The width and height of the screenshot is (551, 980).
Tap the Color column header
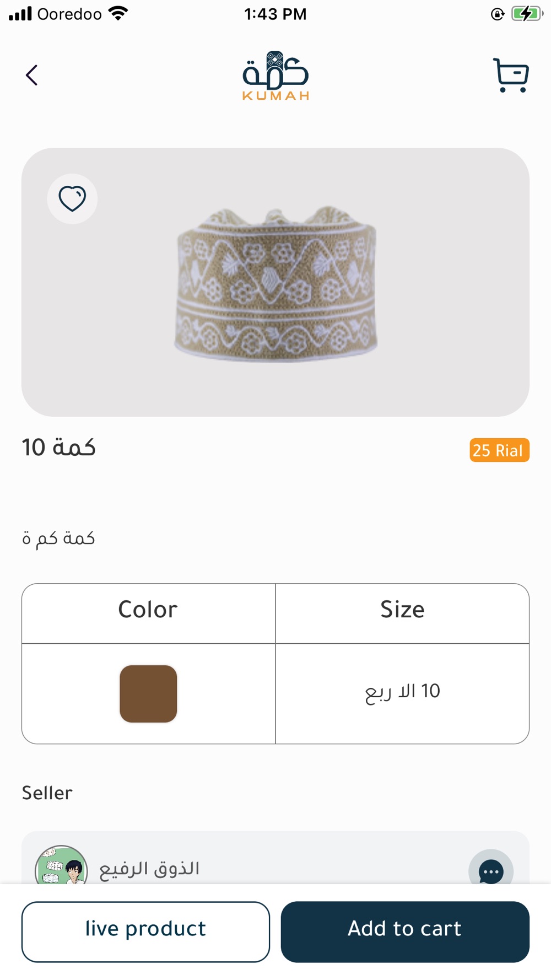148,610
